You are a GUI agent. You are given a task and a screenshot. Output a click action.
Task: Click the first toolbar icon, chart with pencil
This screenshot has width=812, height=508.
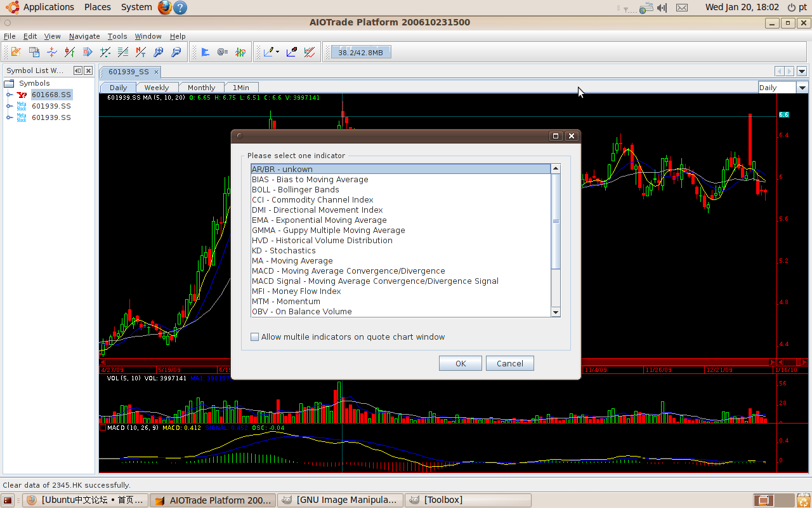pyautogui.click(x=16, y=52)
